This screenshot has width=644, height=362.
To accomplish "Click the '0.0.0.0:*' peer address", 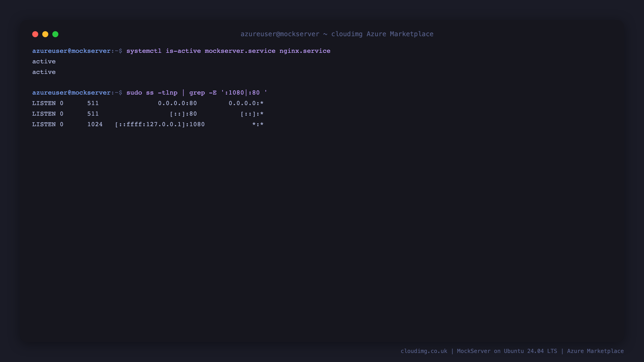I will tap(246, 103).
